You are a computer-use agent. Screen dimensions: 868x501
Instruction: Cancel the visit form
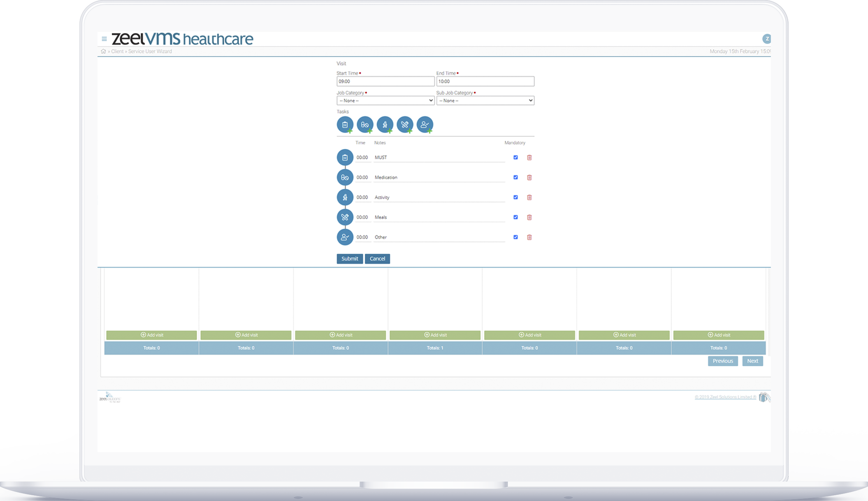[x=377, y=258]
